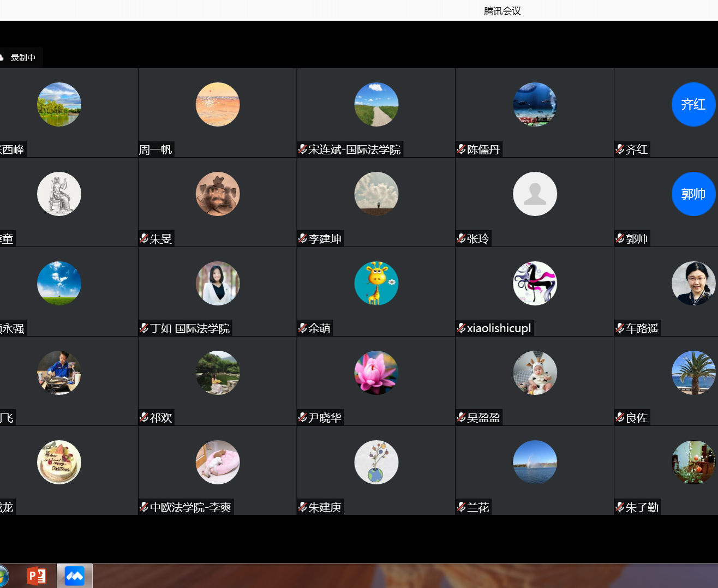This screenshot has height=588, width=718.
Task: Open the Windows Start menu orb
Action: pyautogui.click(x=3, y=576)
